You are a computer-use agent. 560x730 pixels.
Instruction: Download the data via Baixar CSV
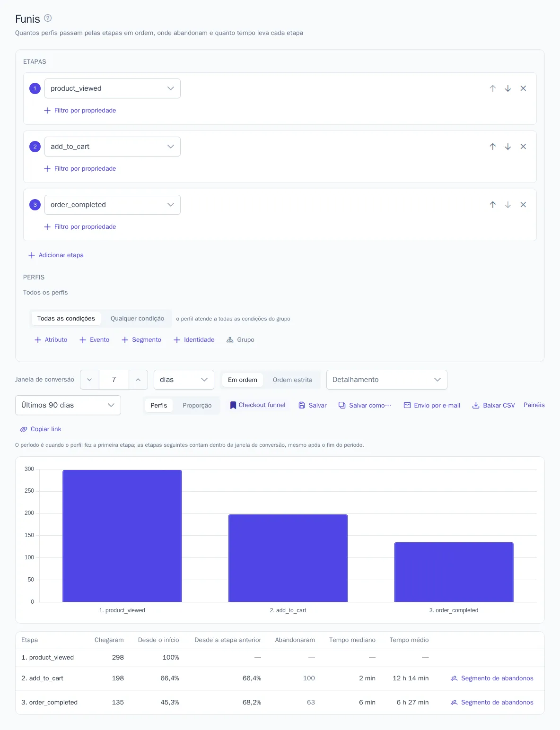(x=494, y=405)
